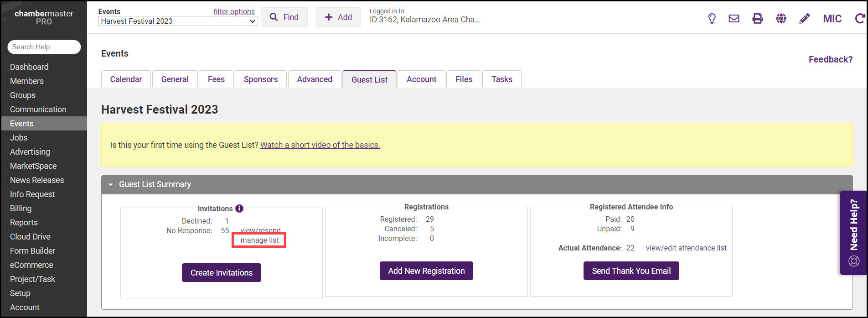Click the pencil edit icon
Image resolution: width=868 pixels, height=318 pixels.
(x=805, y=19)
